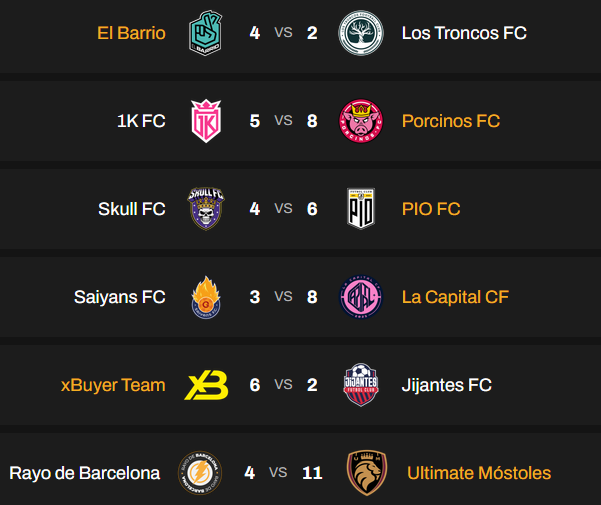Click the El Barrio team logo
This screenshot has height=505, width=601.
[x=208, y=33]
